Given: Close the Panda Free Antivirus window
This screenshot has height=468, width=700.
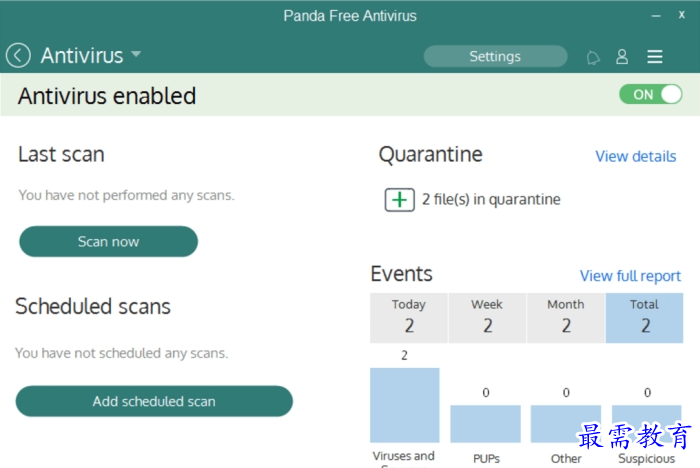Looking at the screenshot, I should 682,15.
